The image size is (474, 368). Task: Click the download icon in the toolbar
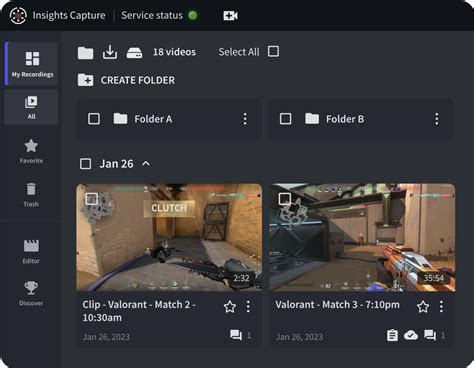110,52
